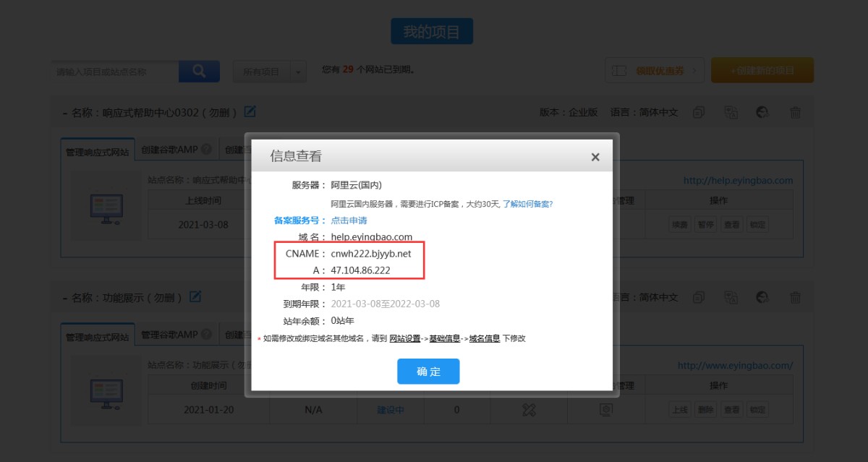This screenshot has height=462, width=868.
Task: Click the 领取优惠券 coupon button
Action: (654, 71)
